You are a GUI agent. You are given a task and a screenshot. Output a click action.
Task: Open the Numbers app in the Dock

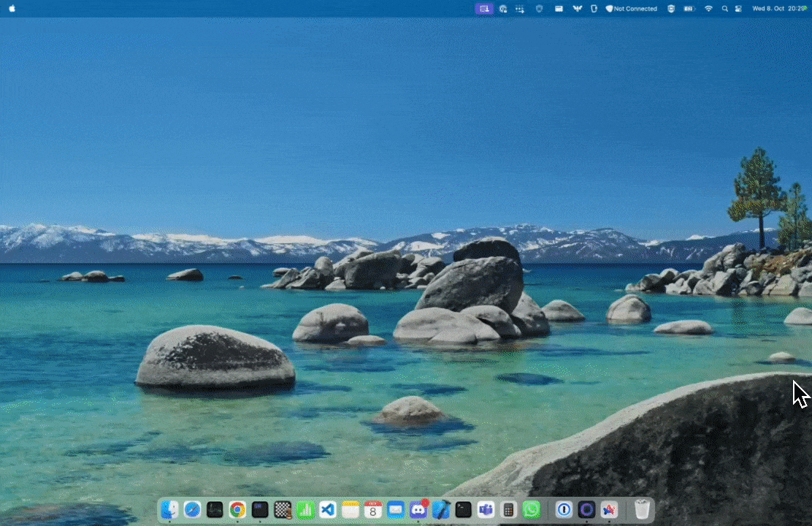(305, 509)
